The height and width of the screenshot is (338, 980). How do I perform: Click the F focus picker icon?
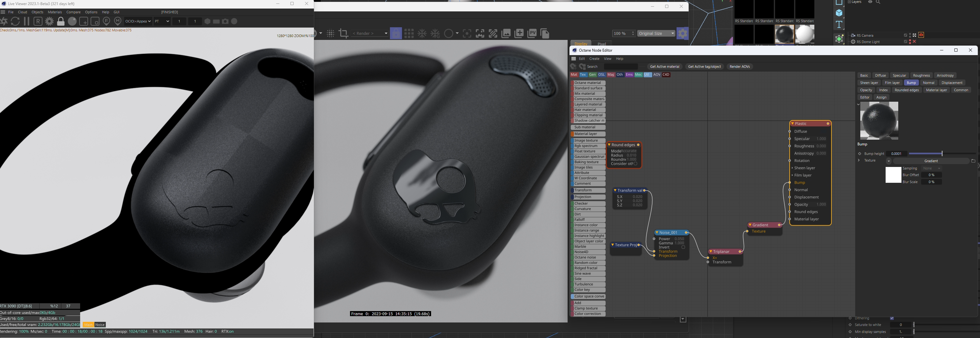[106, 21]
